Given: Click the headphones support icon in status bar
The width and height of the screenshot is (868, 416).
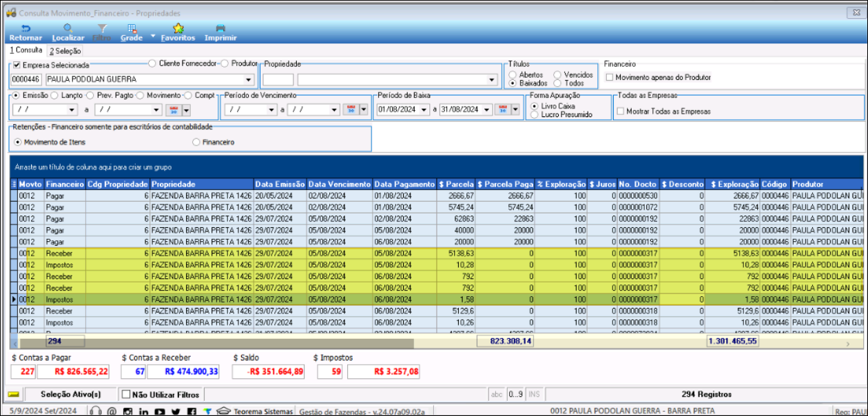Looking at the screenshot, I should [96, 411].
